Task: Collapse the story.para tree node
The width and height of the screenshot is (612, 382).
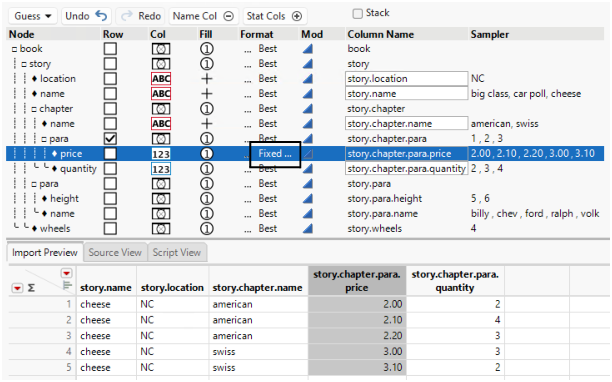Action: [34, 184]
